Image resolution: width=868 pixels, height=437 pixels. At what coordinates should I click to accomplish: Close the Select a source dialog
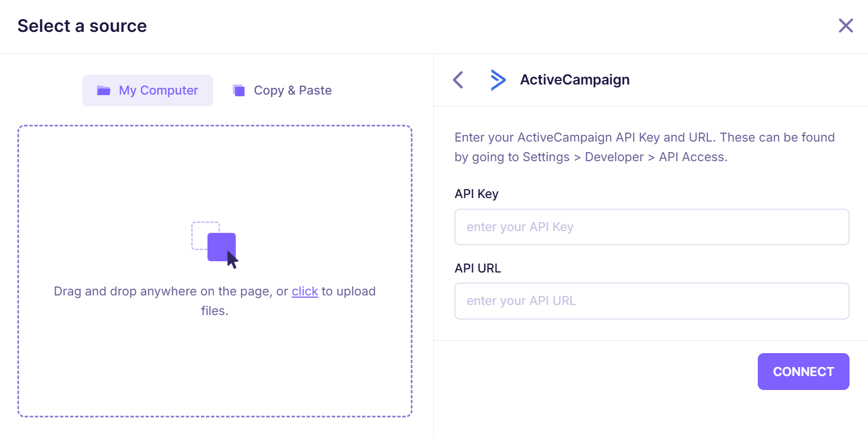click(846, 26)
